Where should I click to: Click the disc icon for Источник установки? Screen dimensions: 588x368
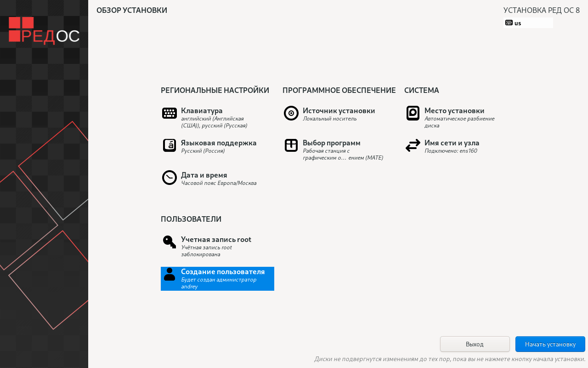291,113
